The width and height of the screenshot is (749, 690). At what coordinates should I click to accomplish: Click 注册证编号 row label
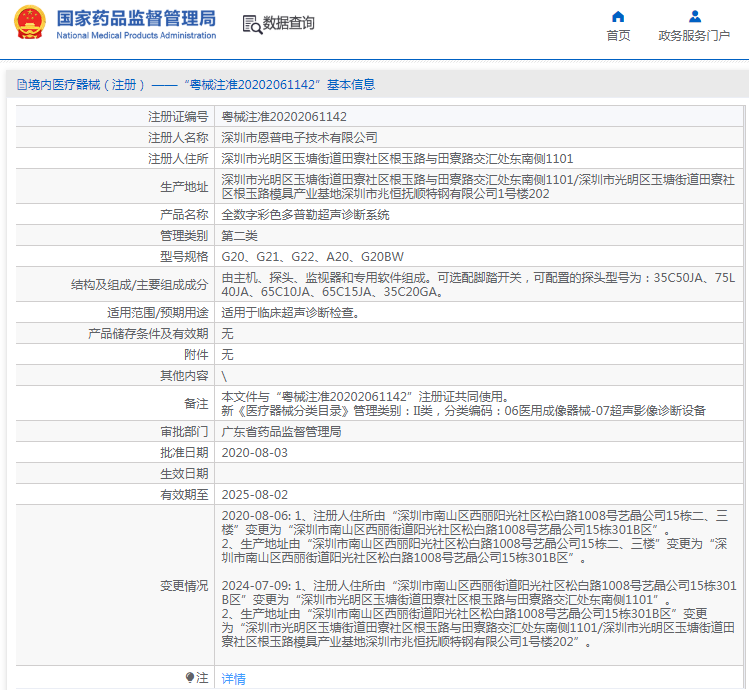click(x=178, y=116)
